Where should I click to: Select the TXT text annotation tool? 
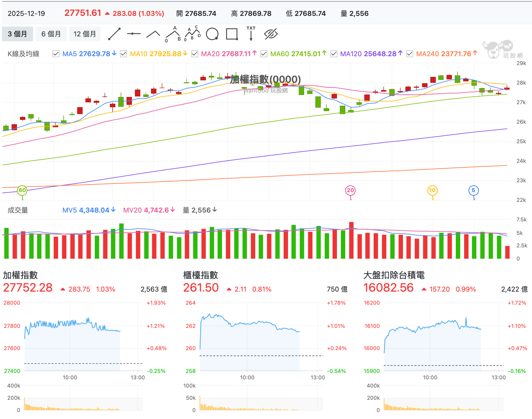click(251, 34)
